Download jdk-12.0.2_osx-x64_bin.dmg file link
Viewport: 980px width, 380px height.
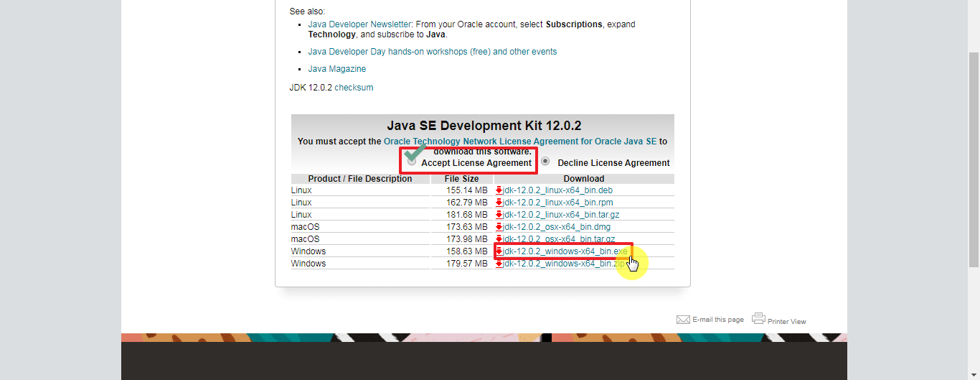point(558,227)
